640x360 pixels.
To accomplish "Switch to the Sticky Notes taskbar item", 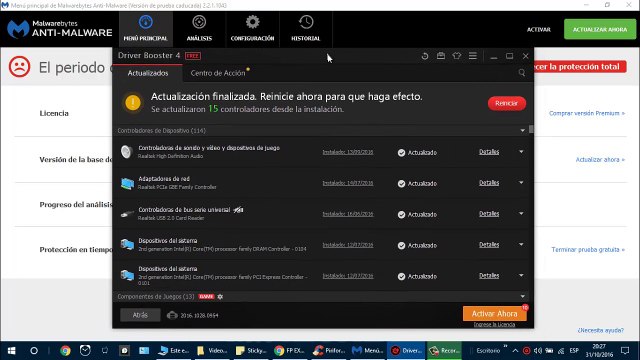I will point(251,351).
